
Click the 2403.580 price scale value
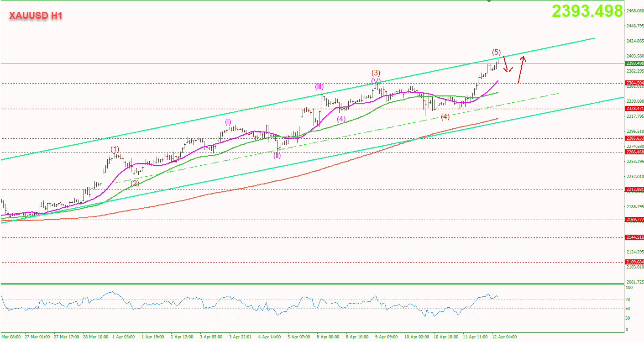[x=634, y=56]
